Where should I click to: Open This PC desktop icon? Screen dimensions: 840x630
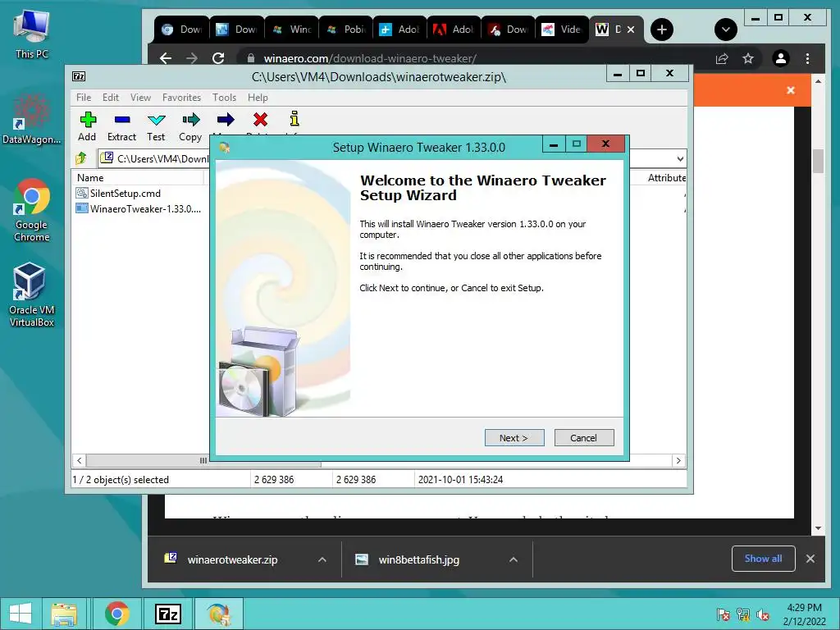point(32,33)
